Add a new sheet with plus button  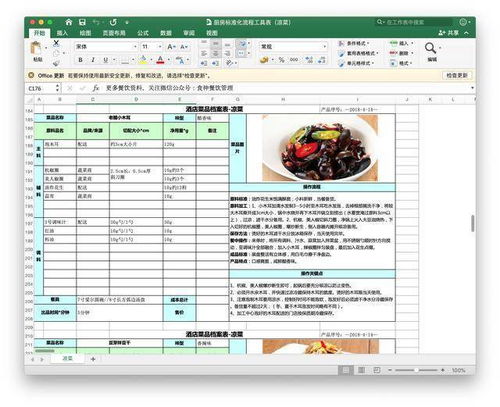93,359
